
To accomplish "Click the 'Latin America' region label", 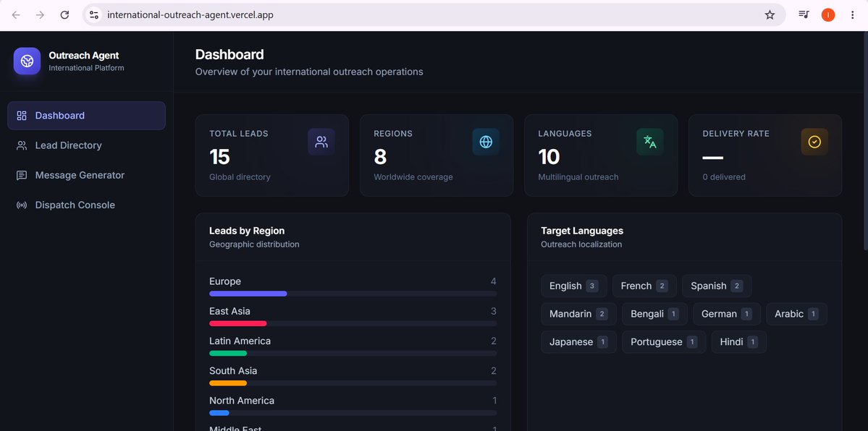I will point(240,341).
